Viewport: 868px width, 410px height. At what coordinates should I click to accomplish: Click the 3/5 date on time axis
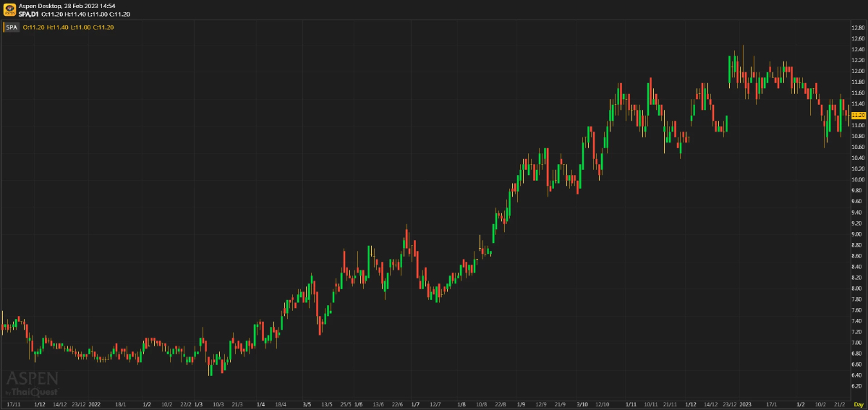coord(307,404)
